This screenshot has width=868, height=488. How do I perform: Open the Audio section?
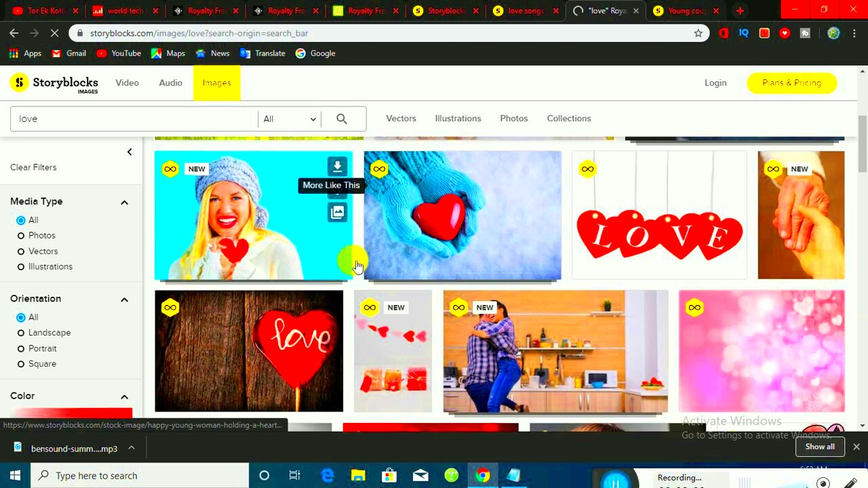tap(170, 83)
